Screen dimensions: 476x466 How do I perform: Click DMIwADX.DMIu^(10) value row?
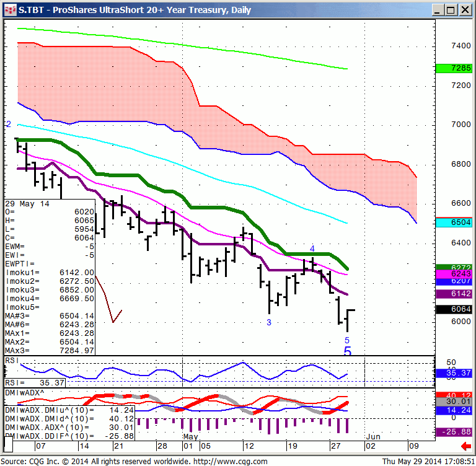click(69, 410)
